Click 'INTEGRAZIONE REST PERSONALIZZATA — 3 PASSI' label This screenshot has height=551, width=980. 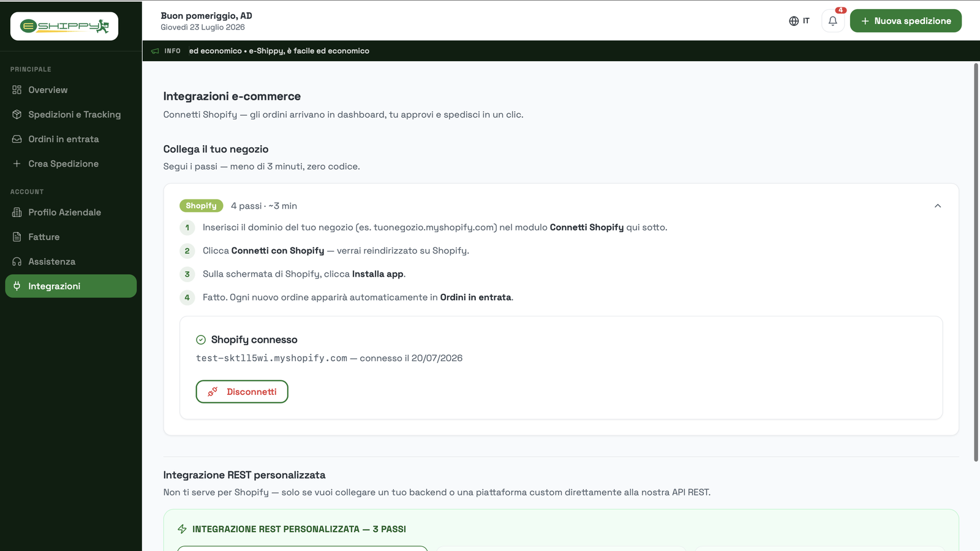click(x=299, y=529)
